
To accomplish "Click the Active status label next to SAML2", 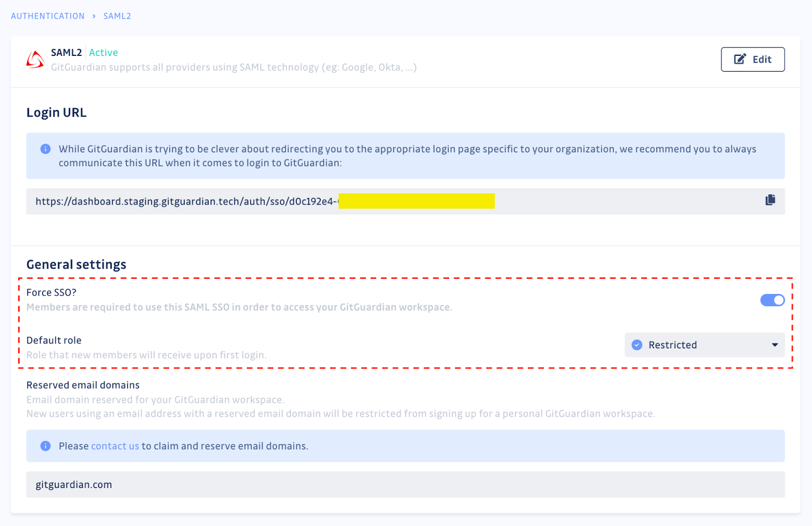I will (104, 52).
